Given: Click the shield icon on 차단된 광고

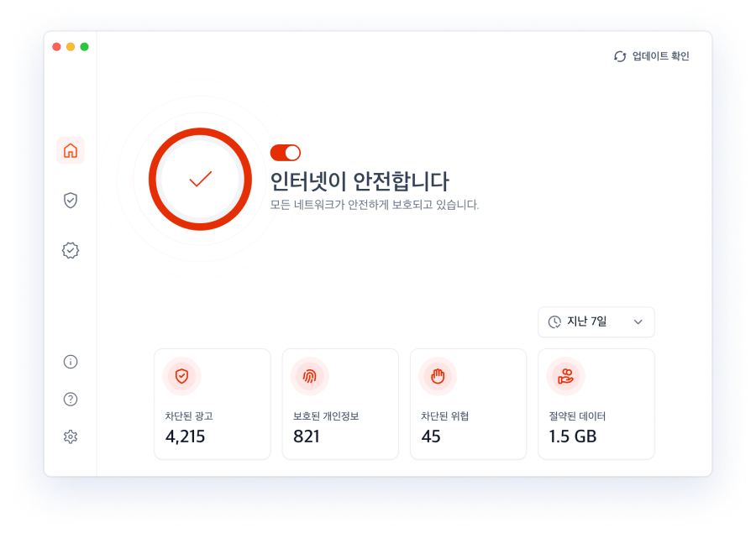Looking at the screenshot, I should pyautogui.click(x=181, y=376).
